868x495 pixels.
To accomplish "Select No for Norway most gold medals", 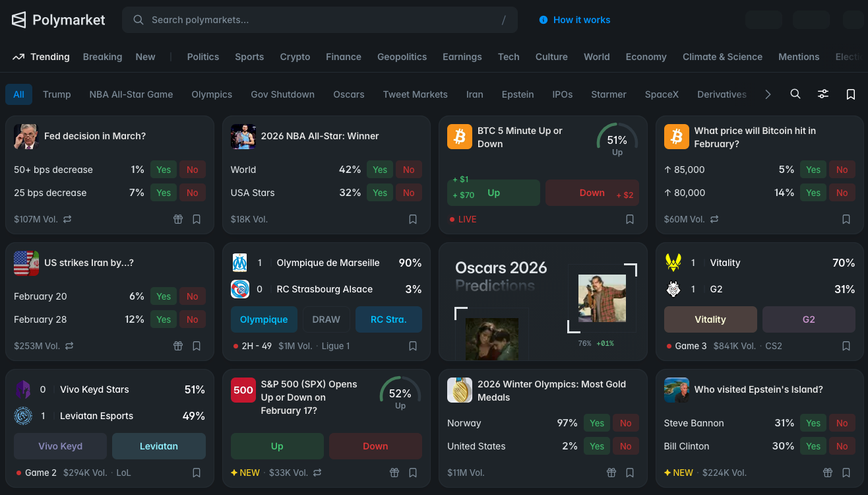I will pos(626,423).
